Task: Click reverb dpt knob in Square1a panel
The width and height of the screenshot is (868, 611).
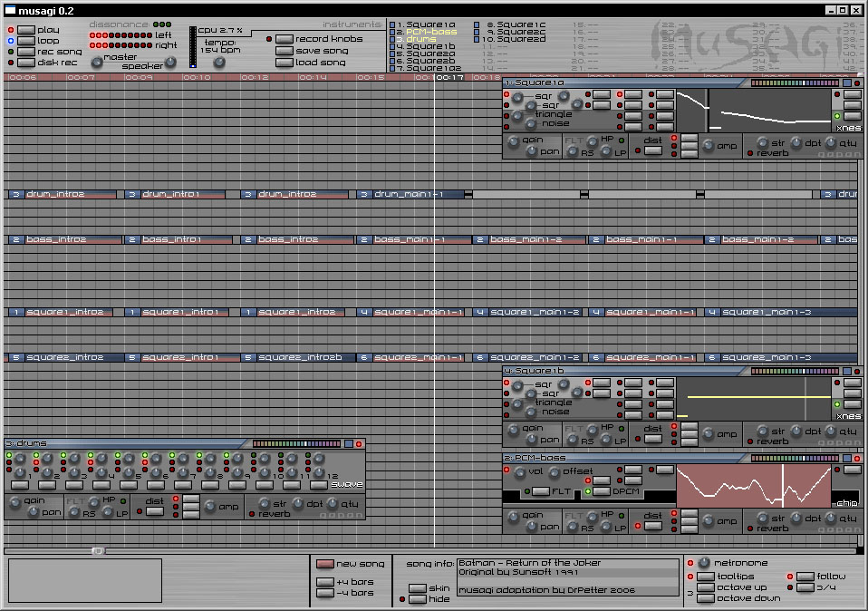Action: coord(796,142)
